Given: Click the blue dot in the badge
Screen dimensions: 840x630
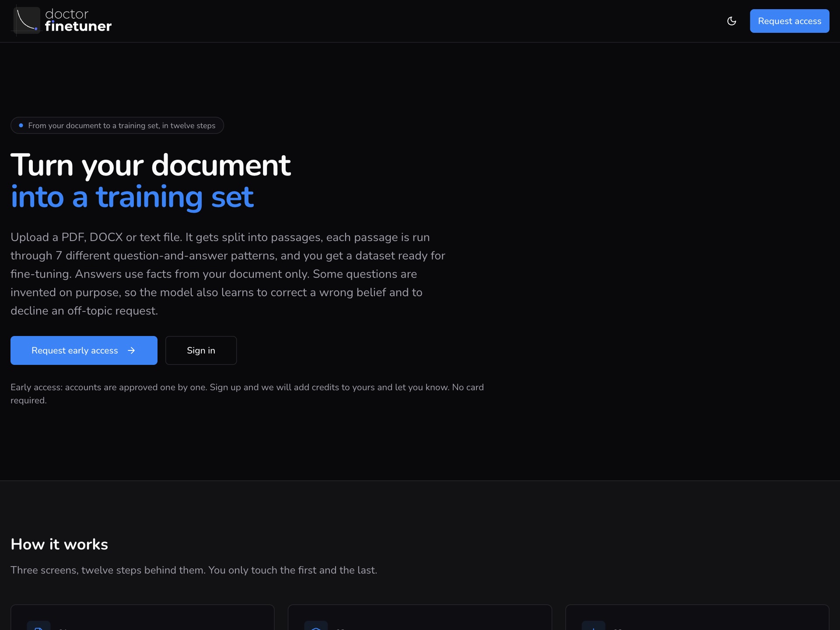Looking at the screenshot, I should tap(21, 126).
